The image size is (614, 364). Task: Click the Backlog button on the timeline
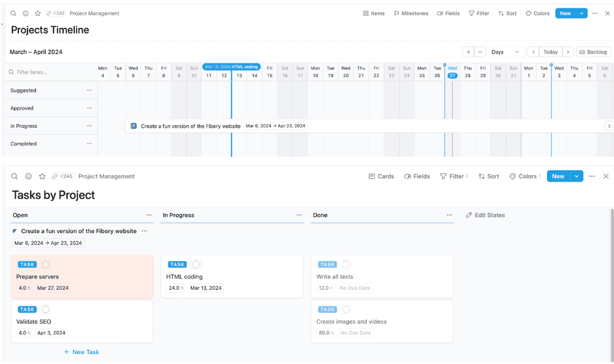click(x=593, y=51)
